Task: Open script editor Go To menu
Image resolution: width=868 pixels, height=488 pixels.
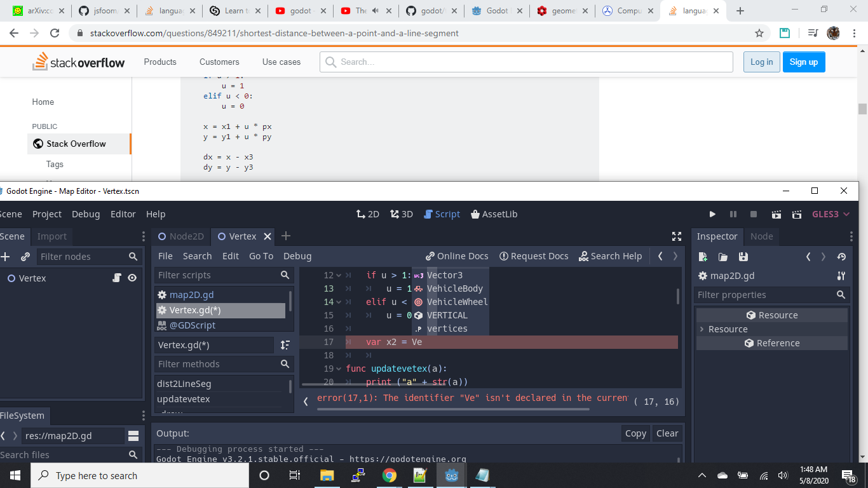Action: 261,256
